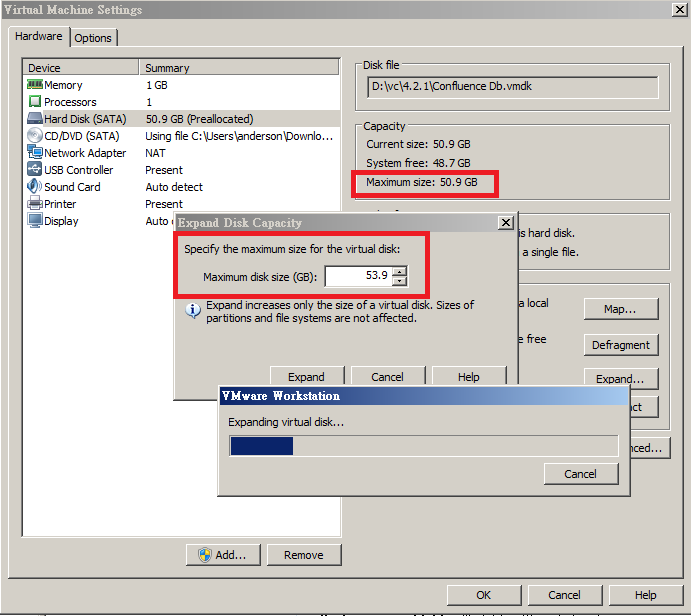Select the Display row label
Screen dimensions: 691x616
(x=61, y=221)
